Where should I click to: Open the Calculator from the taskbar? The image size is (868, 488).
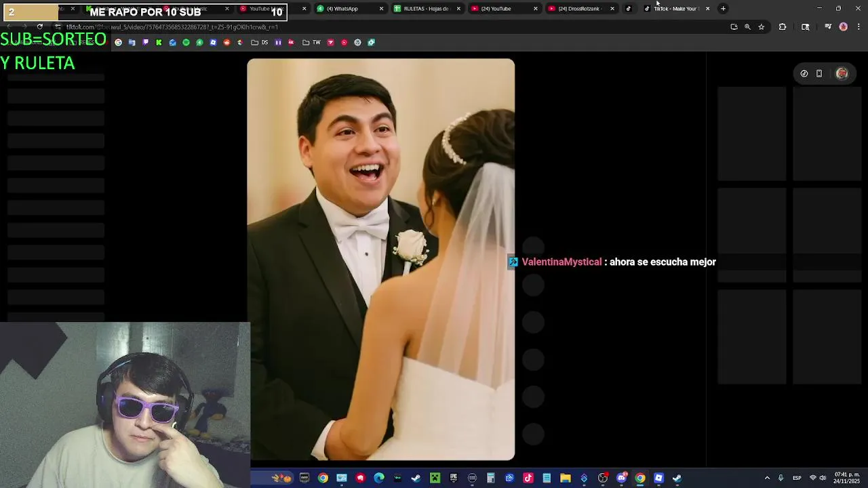pos(490,478)
